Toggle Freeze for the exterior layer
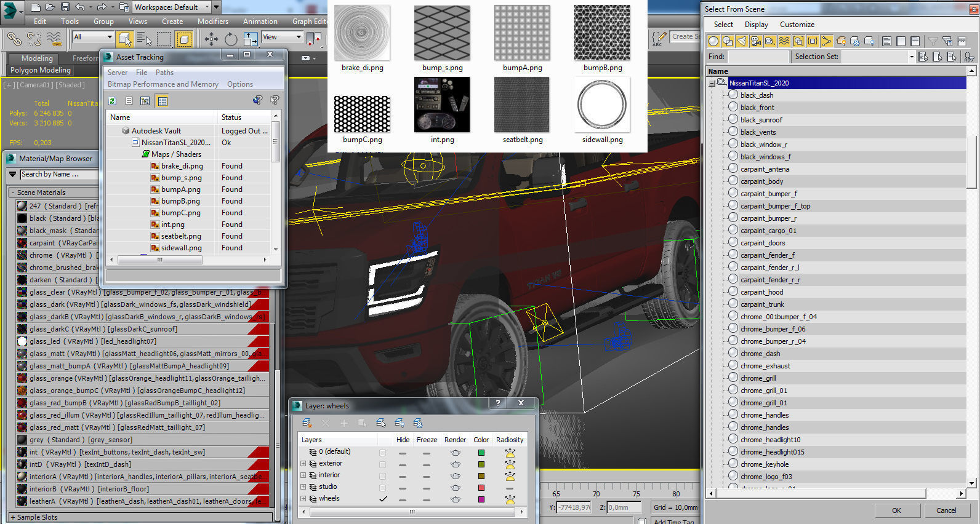980x524 pixels. [426, 464]
